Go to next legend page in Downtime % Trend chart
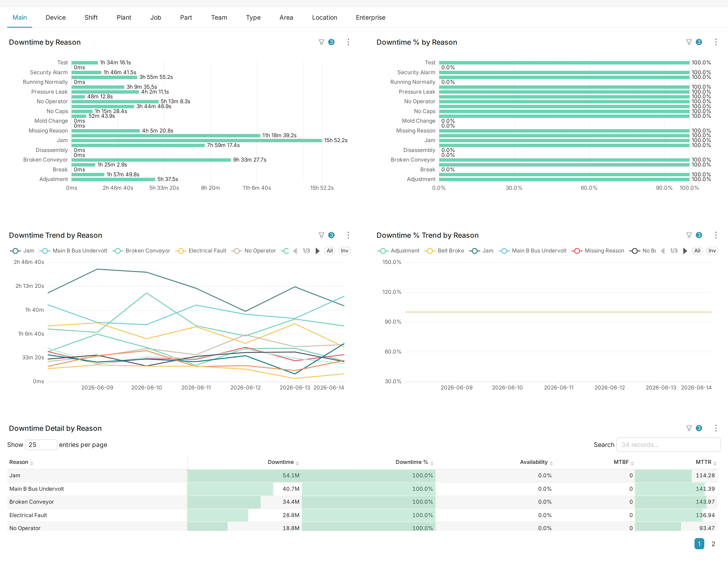 click(x=685, y=251)
